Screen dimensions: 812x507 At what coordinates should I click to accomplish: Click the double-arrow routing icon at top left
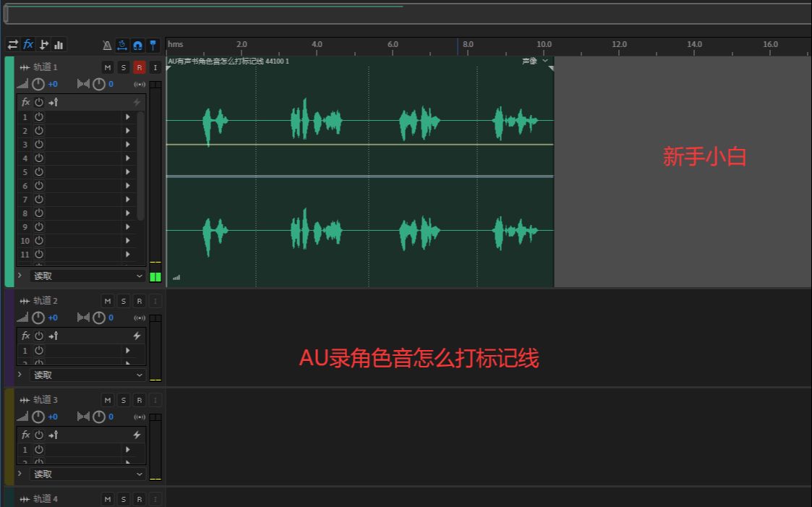pyautogui.click(x=12, y=44)
